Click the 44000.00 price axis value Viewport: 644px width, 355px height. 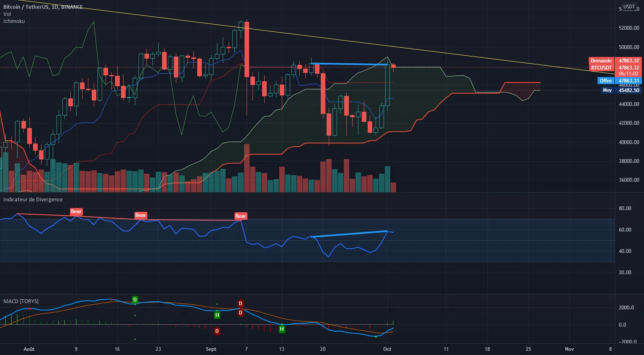tap(629, 104)
